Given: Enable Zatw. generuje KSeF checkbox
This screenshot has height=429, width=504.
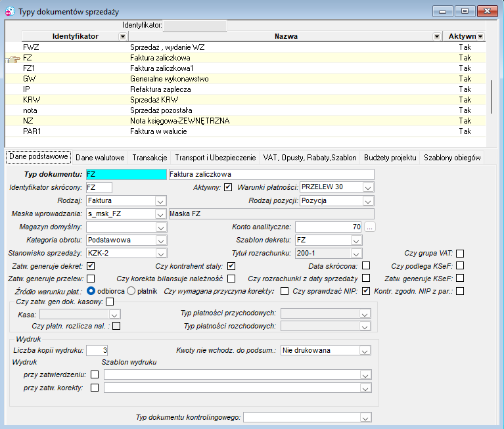Looking at the screenshot, I should coord(460,278).
